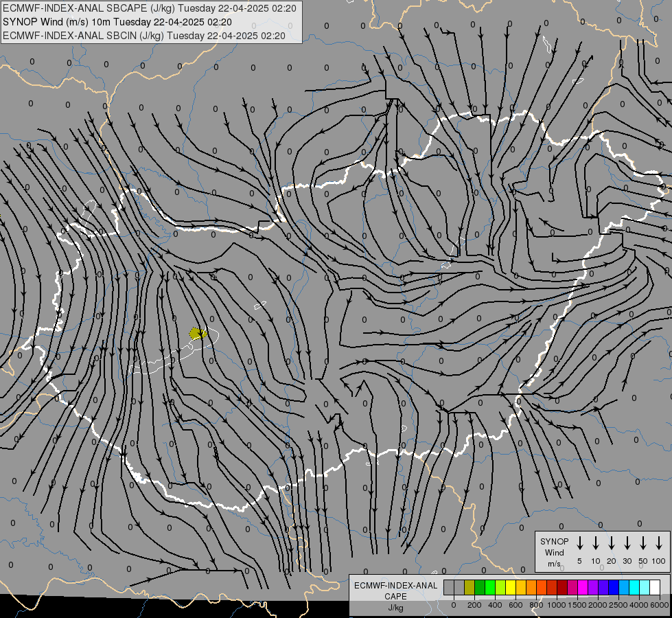Click the 'J/kg' unit label in legend

pyautogui.click(x=395, y=608)
